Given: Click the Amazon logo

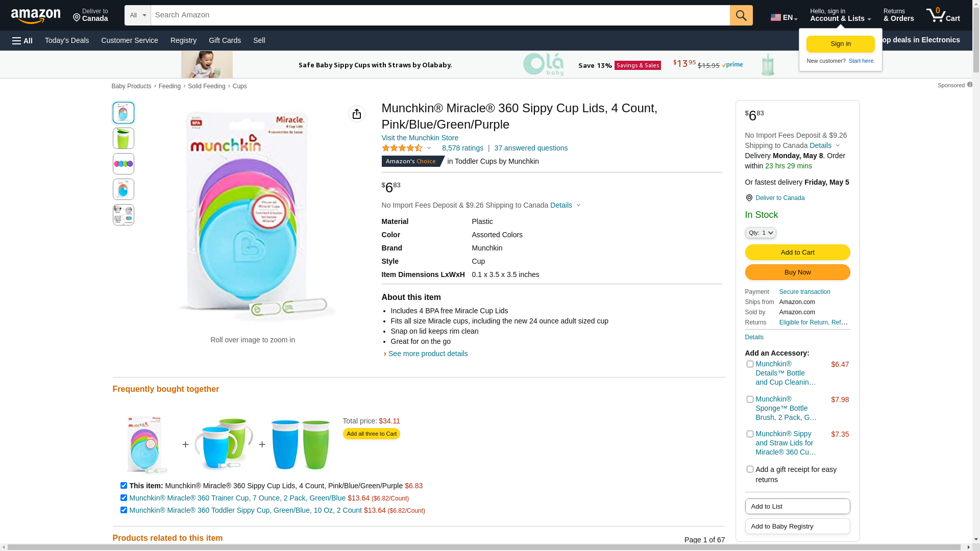Looking at the screenshot, I should pyautogui.click(x=36, y=16).
